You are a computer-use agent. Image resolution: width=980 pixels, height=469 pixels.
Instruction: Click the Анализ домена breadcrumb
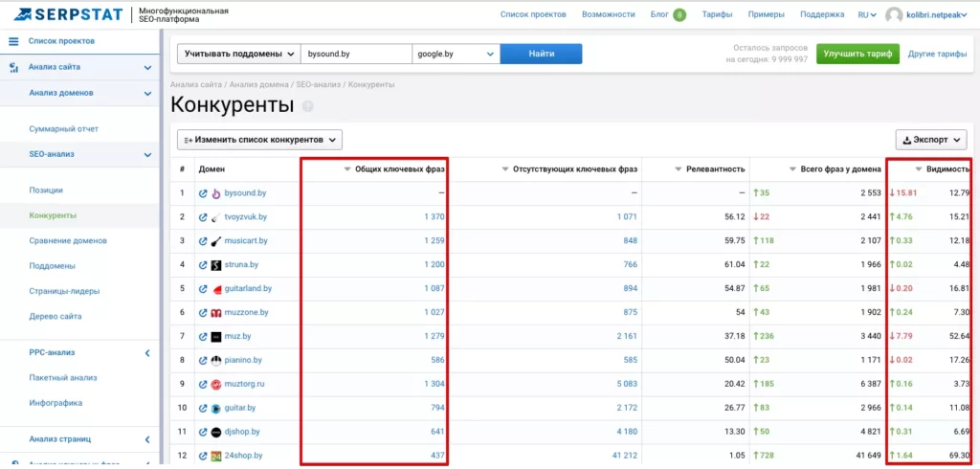click(258, 84)
